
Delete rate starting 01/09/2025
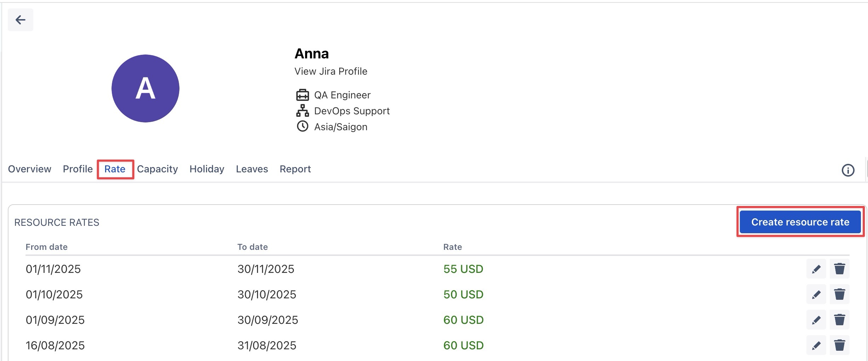point(839,320)
